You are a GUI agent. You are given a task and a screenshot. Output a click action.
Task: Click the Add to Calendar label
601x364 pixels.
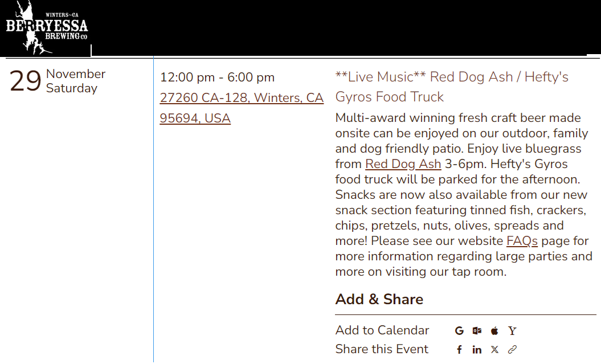(382, 330)
